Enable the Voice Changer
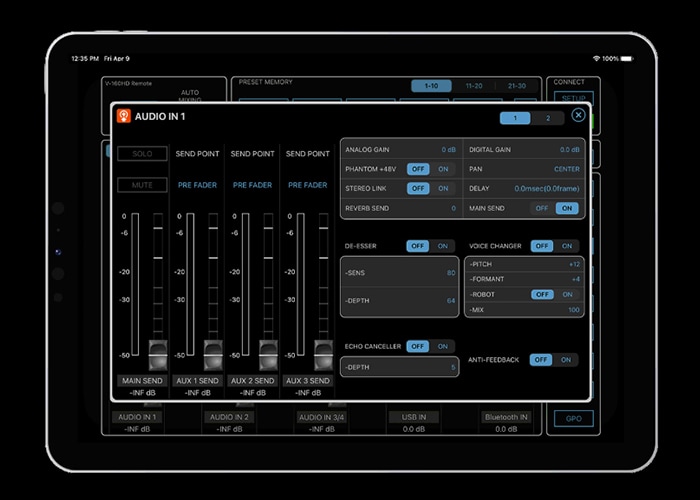The height and width of the screenshot is (500, 700). pos(567,245)
